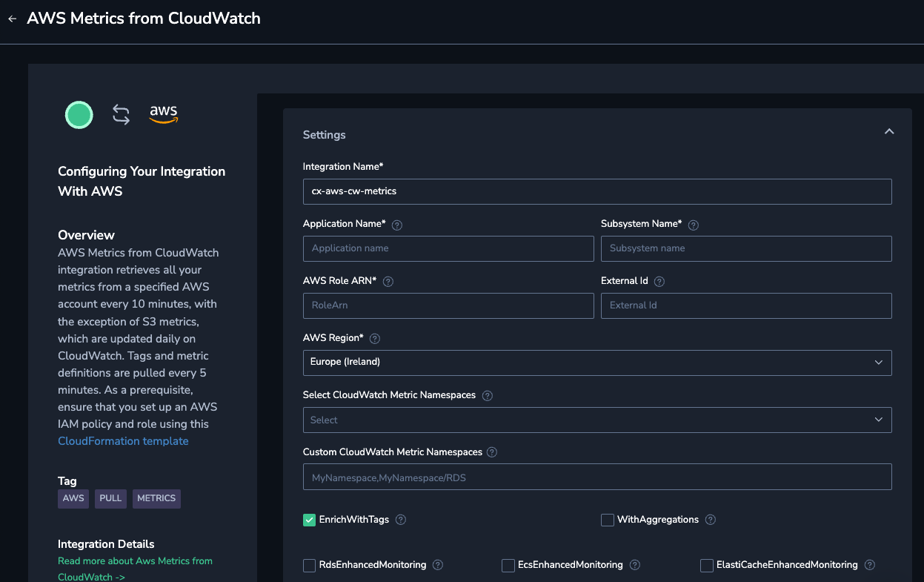
Task: Open help icon next to AWS Region
Action: [x=375, y=339]
